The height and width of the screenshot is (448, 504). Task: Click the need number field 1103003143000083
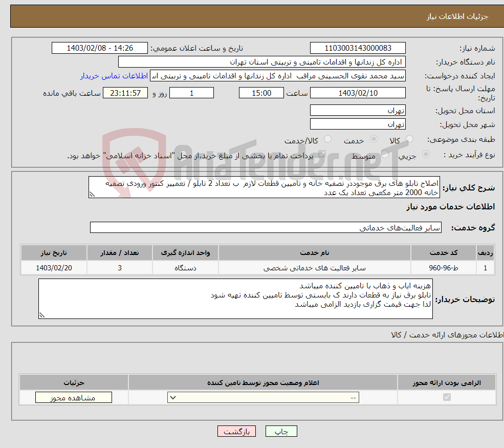358,48
